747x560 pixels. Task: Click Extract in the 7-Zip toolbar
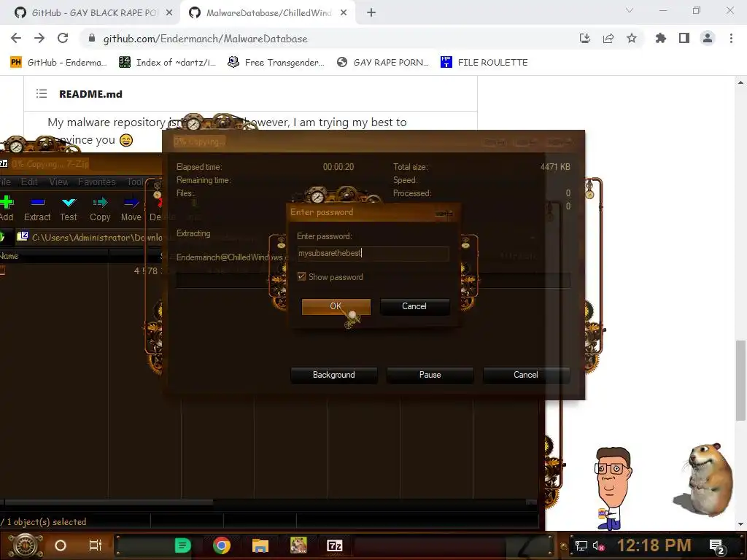37,209
